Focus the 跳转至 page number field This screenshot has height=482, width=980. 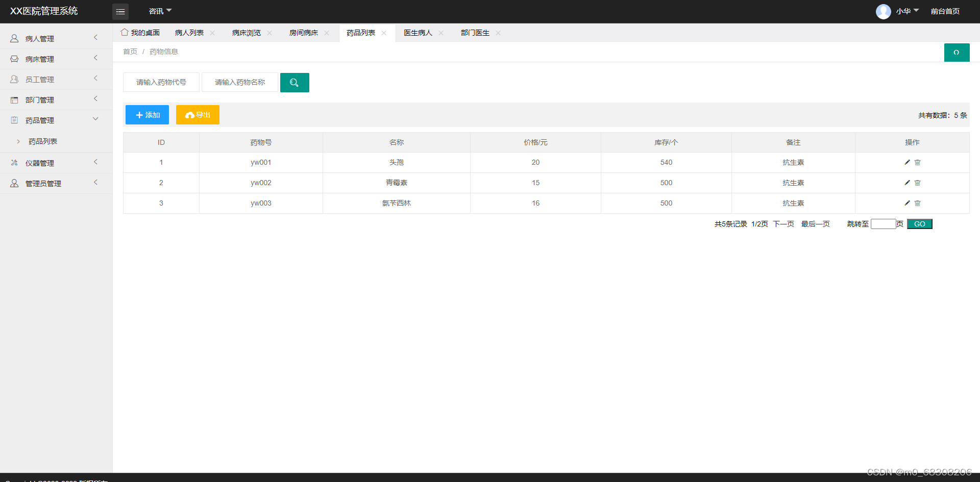click(884, 224)
